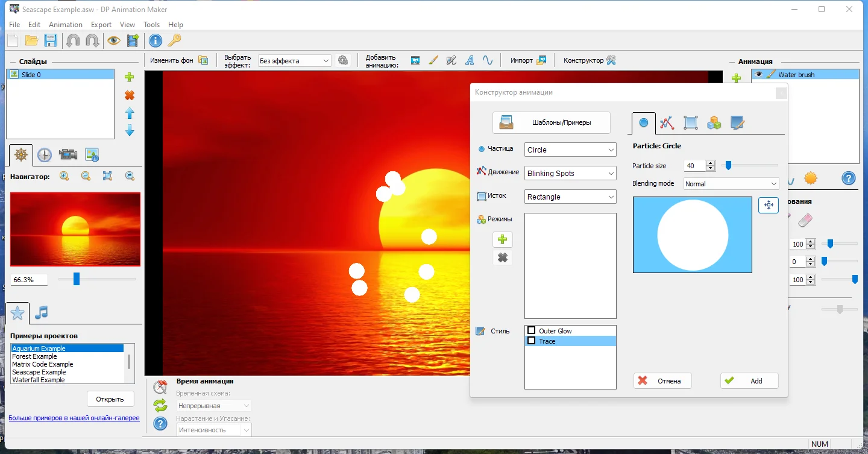Image resolution: width=868 pixels, height=454 pixels.
Task: Open the Конструктор wrench icon
Action: [x=611, y=60]
